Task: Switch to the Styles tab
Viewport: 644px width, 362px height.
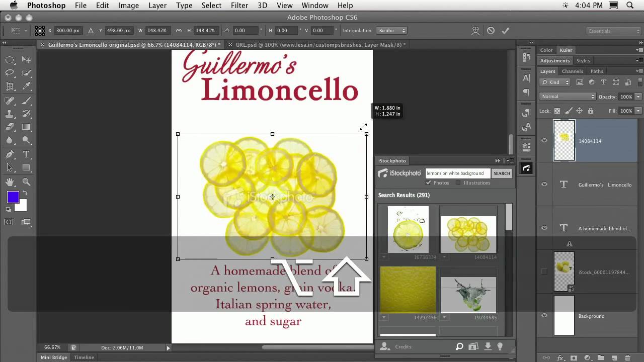Action: coord(583,61)
